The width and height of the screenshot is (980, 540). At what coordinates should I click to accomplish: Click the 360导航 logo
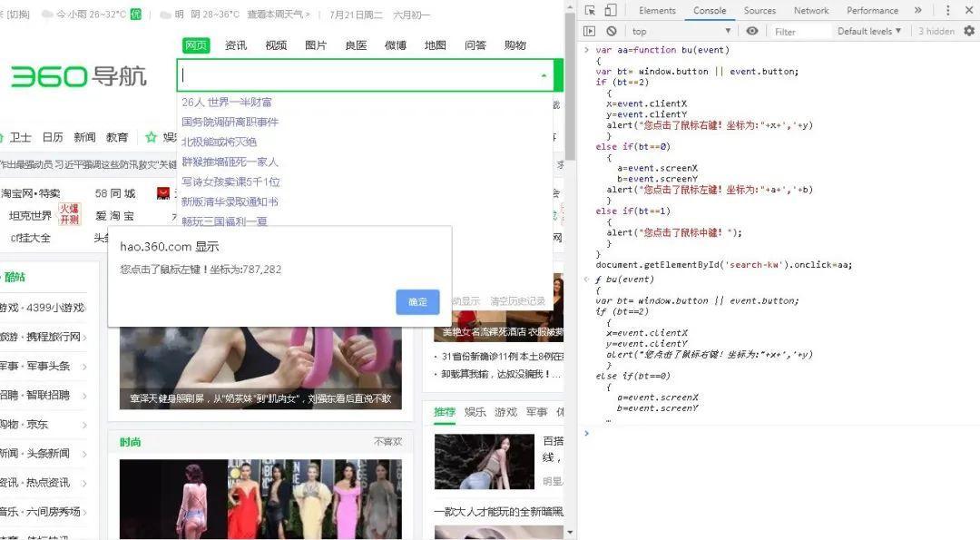[79, 76]
